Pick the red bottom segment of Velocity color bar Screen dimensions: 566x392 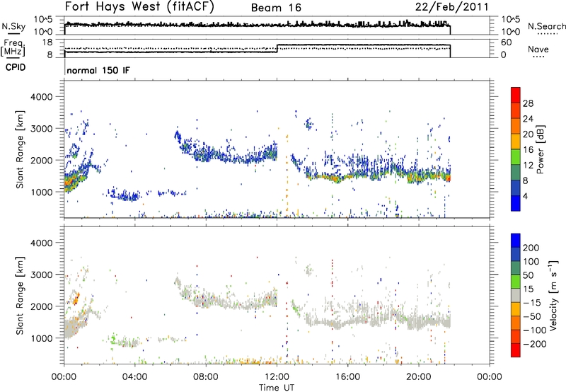pos(516,350)
